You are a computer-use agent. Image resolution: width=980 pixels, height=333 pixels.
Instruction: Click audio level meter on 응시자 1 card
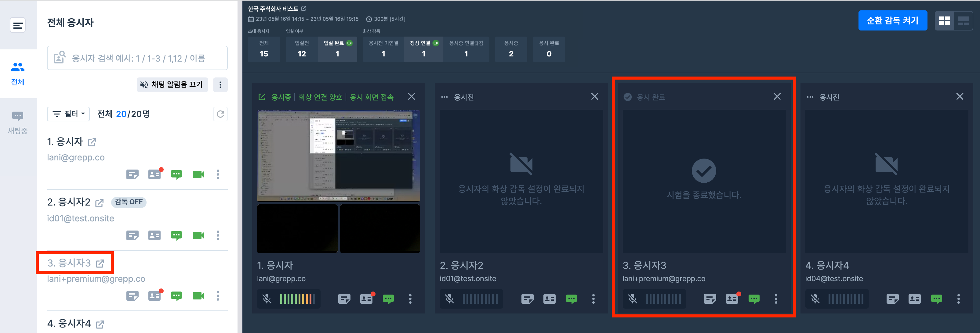pos(297,299)
